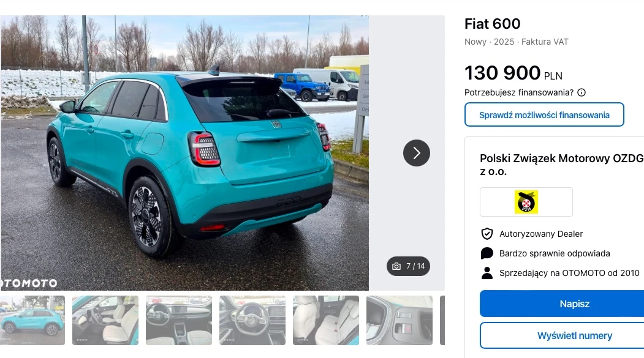Click the Autoryzowany Dealer shield icon
The image size is (644, 358).
(487, 234)
